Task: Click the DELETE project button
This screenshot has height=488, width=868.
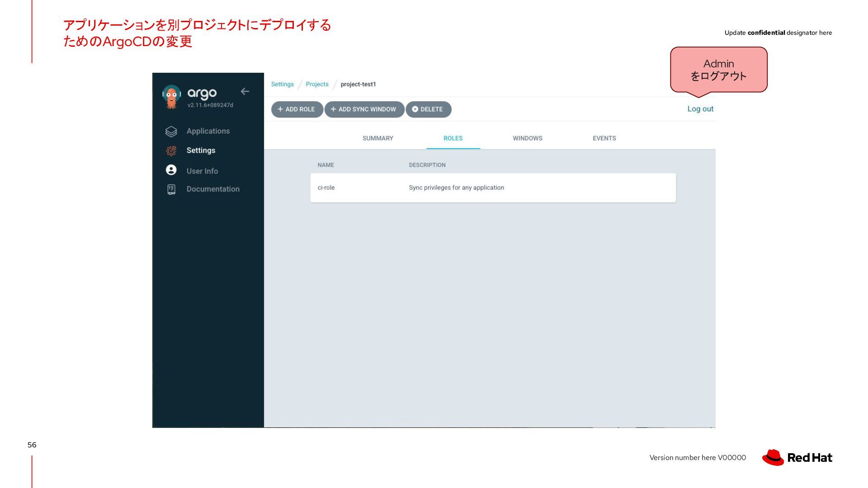Action: [x=428, y=109]
